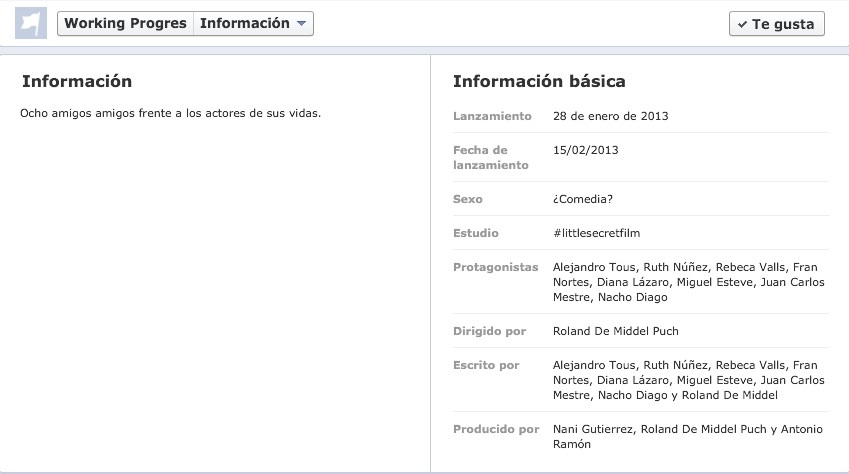This screenshot has height=474, width=849.
Task: Click the ¿Comedia? genre value
Action: (x=582, y=200)
